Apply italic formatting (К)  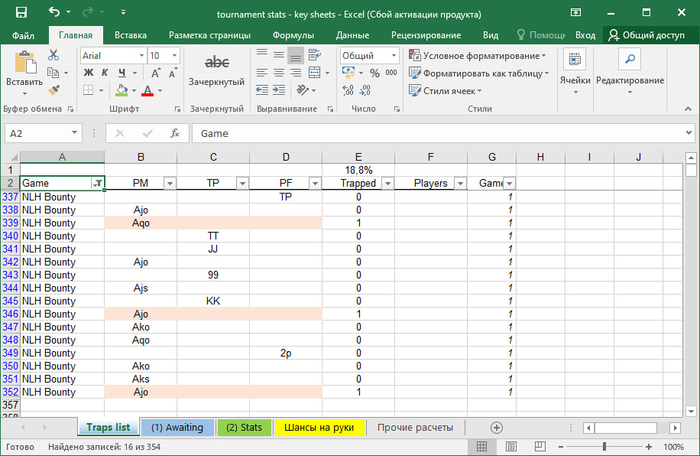click(x=104, y=73)
